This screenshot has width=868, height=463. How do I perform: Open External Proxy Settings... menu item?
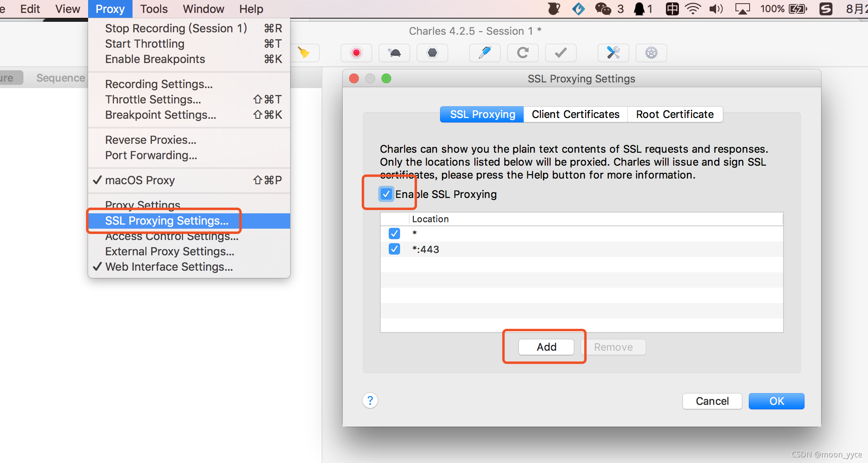coord(189,251)
